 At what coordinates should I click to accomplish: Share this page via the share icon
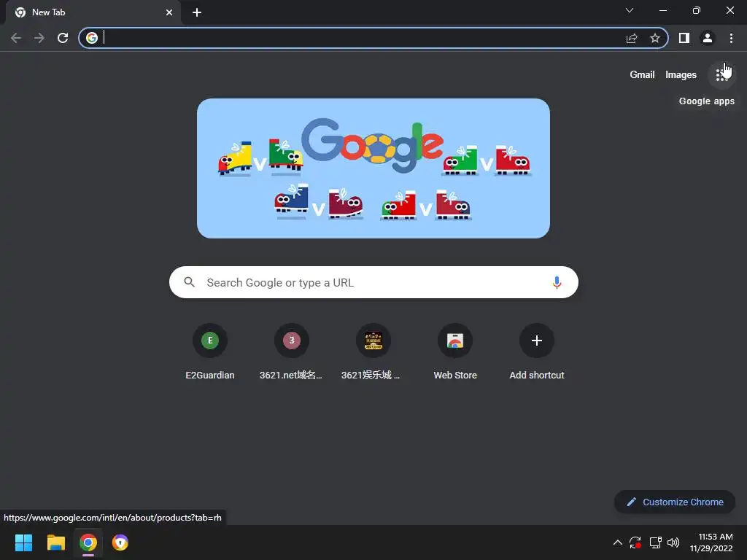[632, 38]
